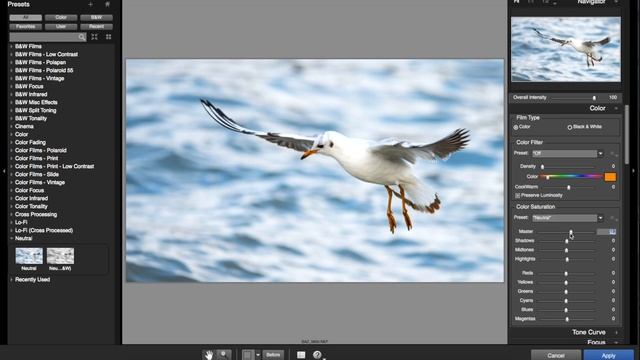Viewport: 640px width, 360px height.
Task: Switch presets to grid view
Action: (x=109, y=37)
